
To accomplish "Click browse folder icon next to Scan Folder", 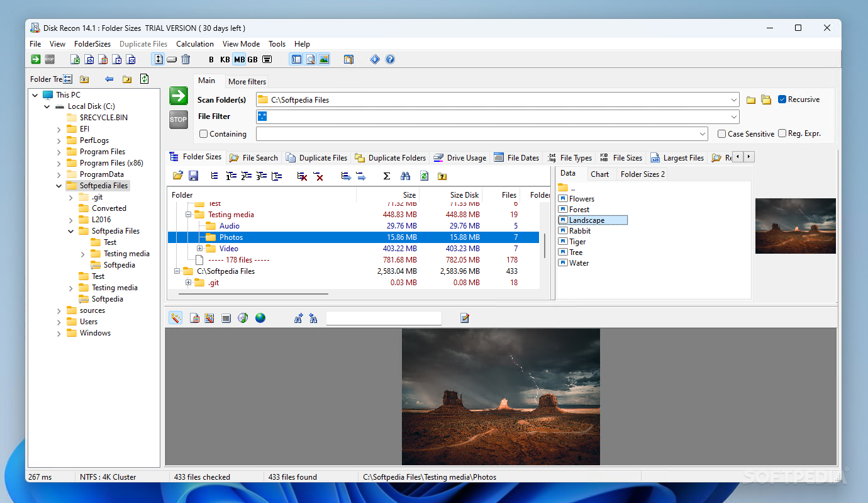I will [751, 99].
